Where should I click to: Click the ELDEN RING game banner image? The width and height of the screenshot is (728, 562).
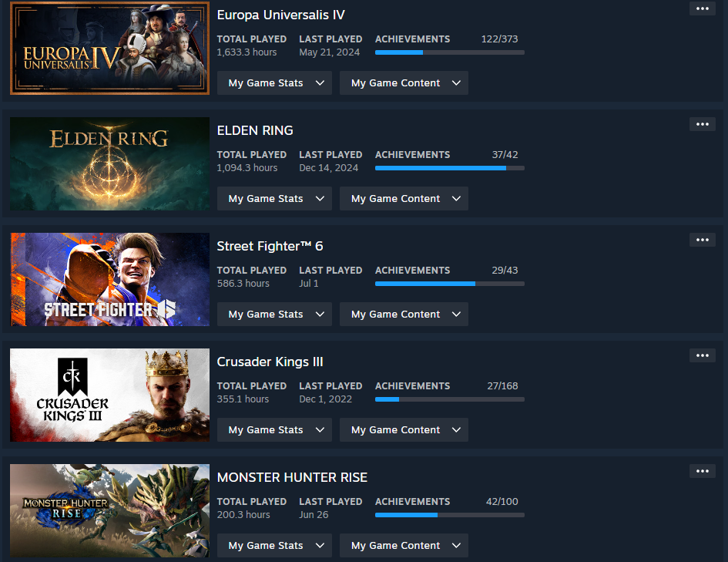[109, 163]
